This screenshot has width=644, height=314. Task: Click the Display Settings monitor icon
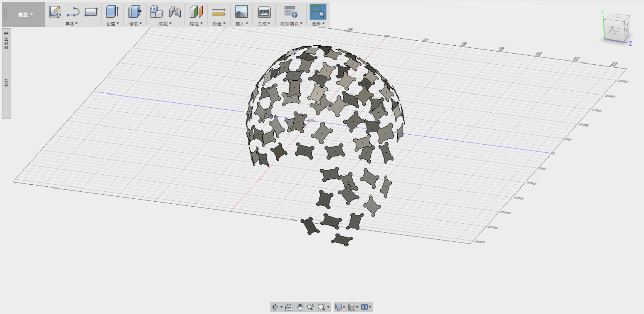338,307
